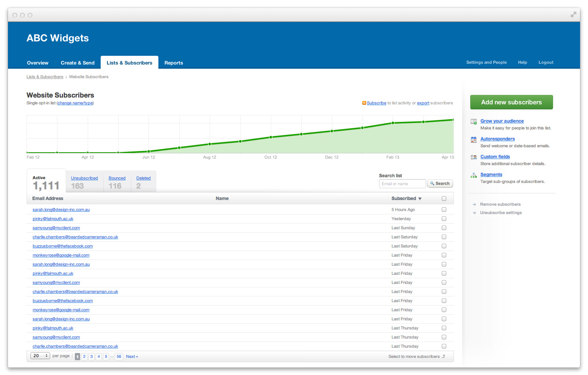Click the arrow icon beside Unsubscribe settings
This screenshot has height=375, width=588.
474,213
